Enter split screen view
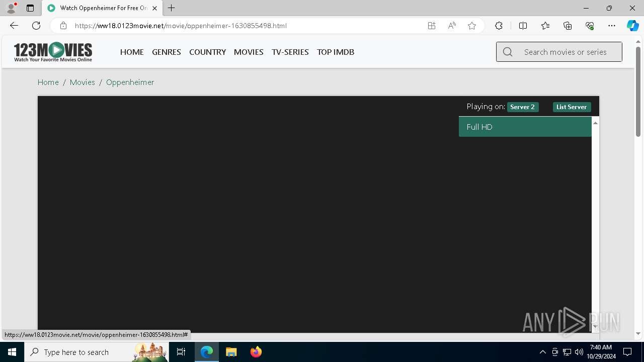 coord(523,26)
